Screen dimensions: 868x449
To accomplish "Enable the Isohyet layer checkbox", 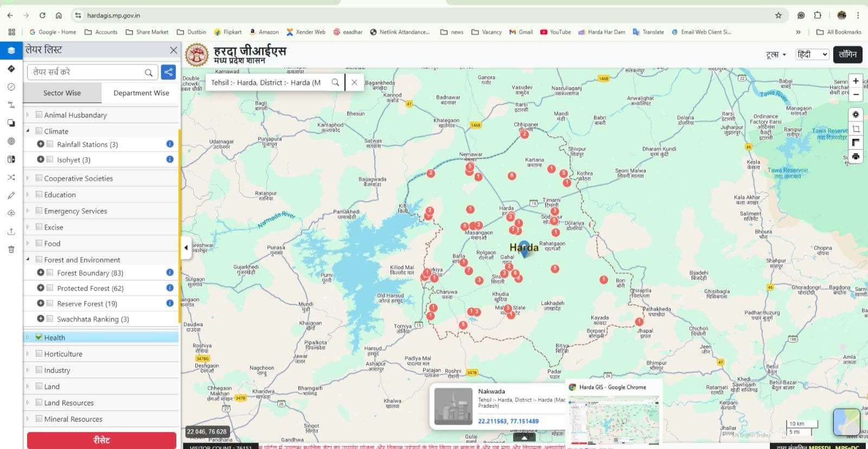I will [x=50, y=159].
